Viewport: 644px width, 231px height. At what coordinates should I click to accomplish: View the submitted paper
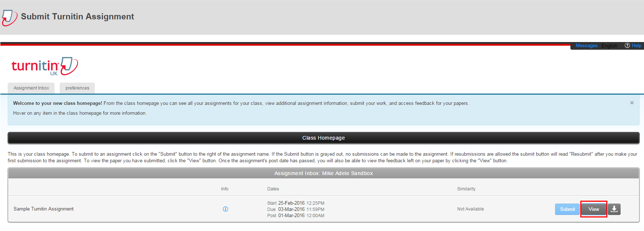tap(594, 209)
